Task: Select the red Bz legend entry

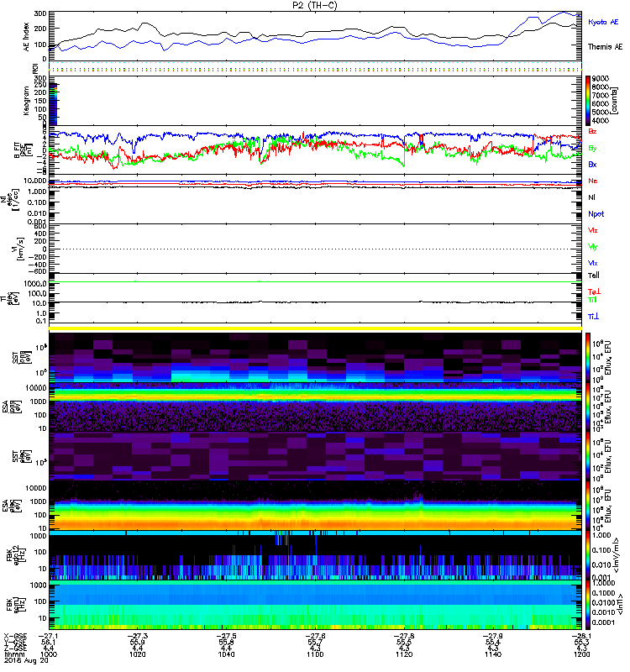Action: pyautogui.click(x=593, y=132)
